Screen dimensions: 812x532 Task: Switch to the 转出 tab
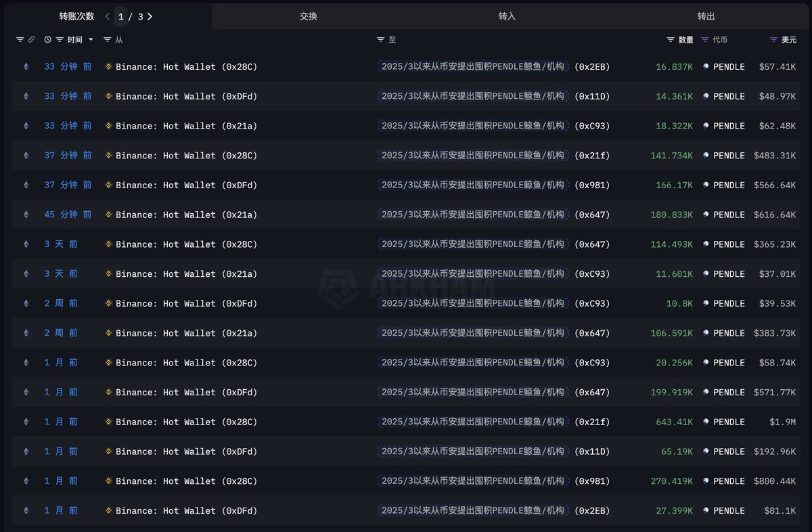706,16
